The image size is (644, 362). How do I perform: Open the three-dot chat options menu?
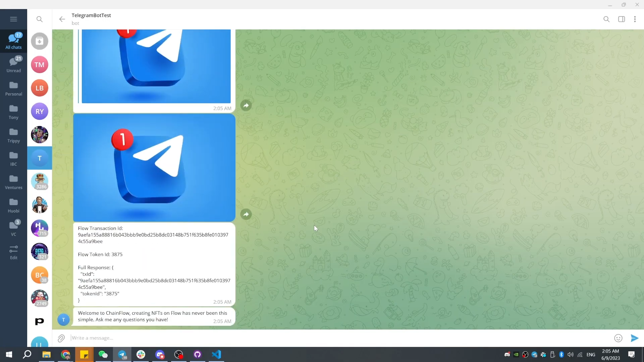(635, 19)
